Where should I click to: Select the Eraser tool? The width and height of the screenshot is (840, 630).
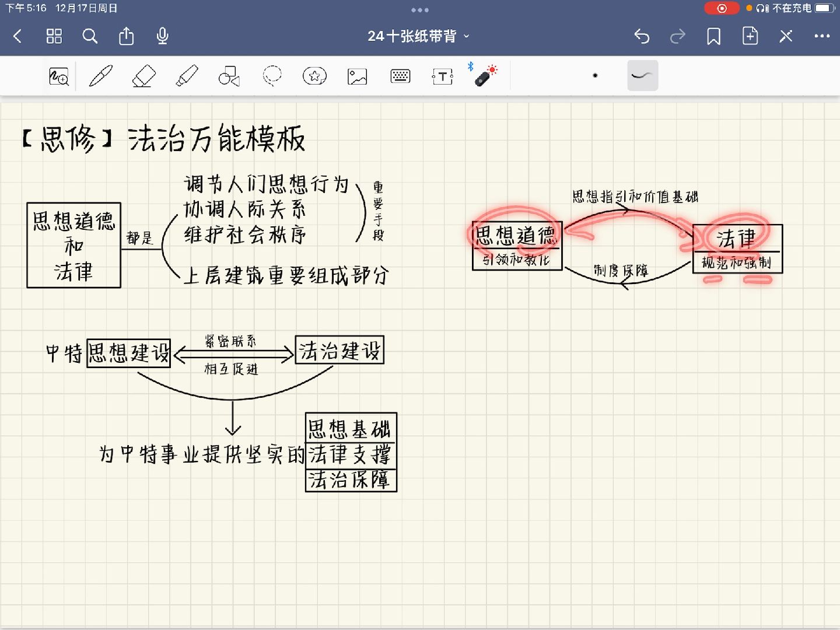[x=143, y=76]
